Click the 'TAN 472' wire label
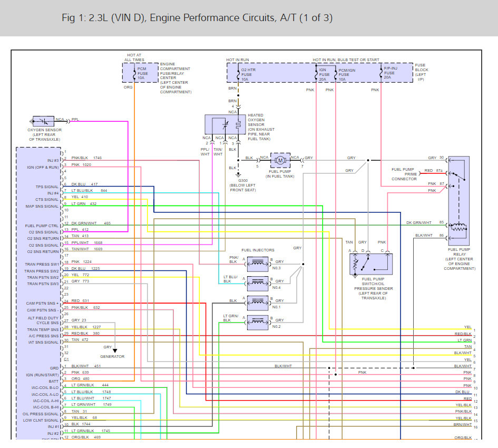 [x=80, y=339]
